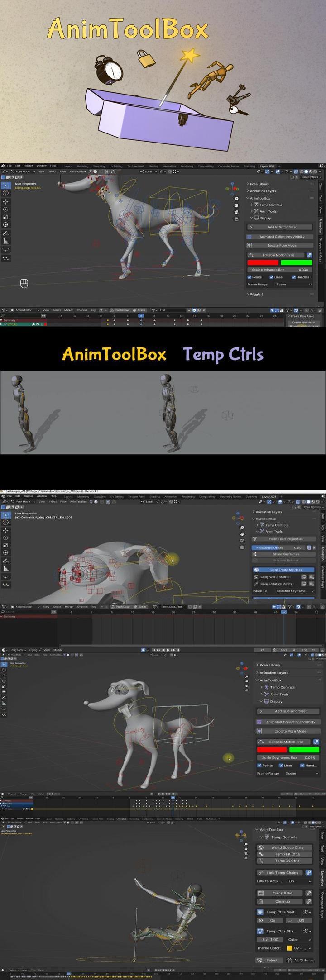The height and width of the screenshot is (980, 326).
Task: Click Add to Gizmo Size in Trot-action dog window
Action: (280, 227)
